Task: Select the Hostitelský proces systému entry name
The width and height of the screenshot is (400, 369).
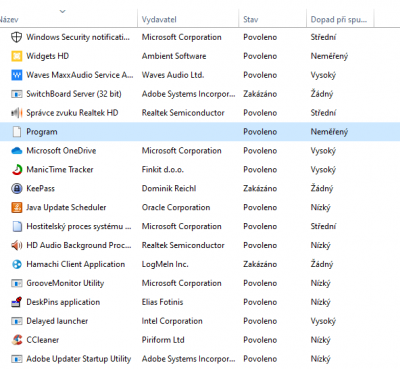Action: pyautogui.click(x=79, y=226)
